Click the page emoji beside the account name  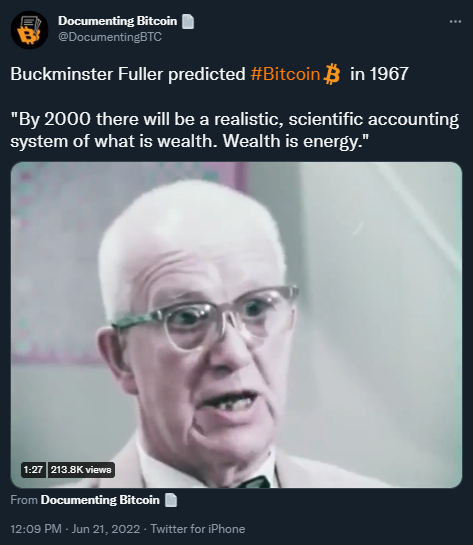(188, 22)
